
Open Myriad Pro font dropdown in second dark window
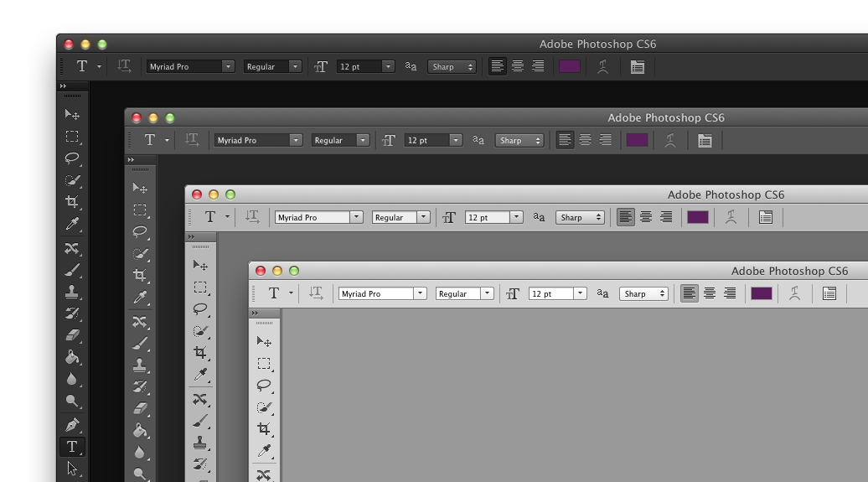click(296, 140)
